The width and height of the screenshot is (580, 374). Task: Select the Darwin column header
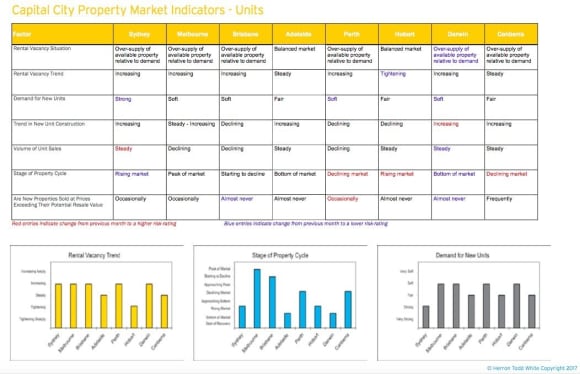click(458, 34)
